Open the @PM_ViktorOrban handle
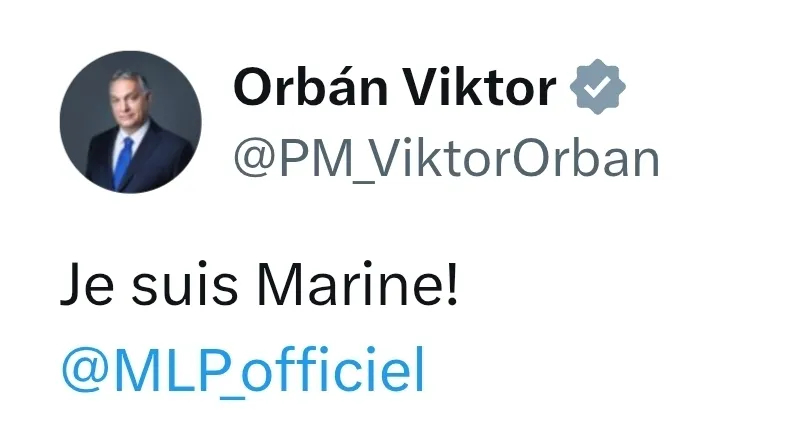 [446, 159]
